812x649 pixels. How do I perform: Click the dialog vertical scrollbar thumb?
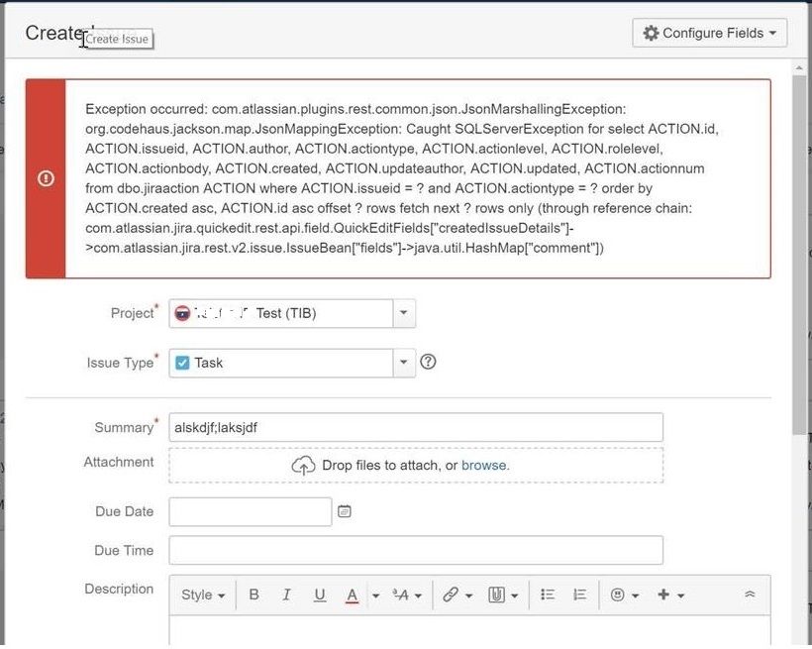tap(799, 257)
